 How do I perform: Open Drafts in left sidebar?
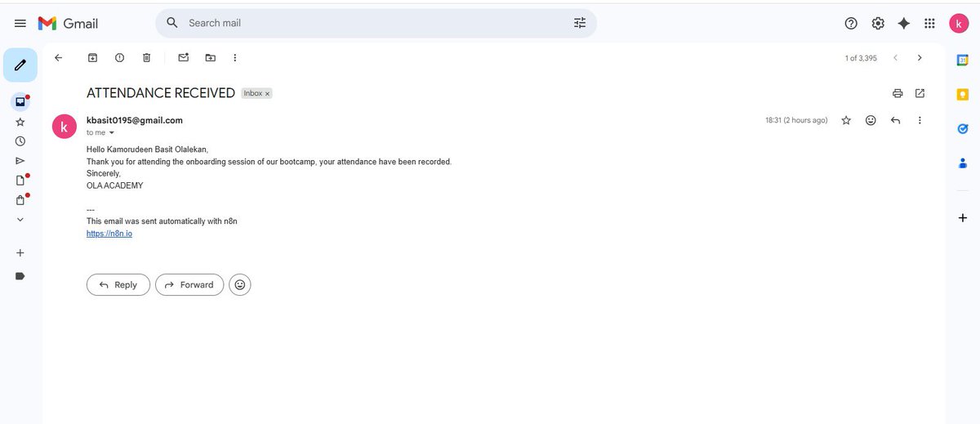coord(20,181)
